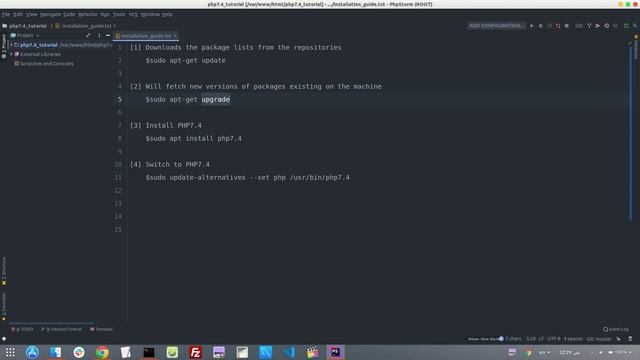The height and width of the screenshot is (360, 640).
Task: Toggle the Structure side tool tab
Action: pyautogui.click(x=4, y=271)
